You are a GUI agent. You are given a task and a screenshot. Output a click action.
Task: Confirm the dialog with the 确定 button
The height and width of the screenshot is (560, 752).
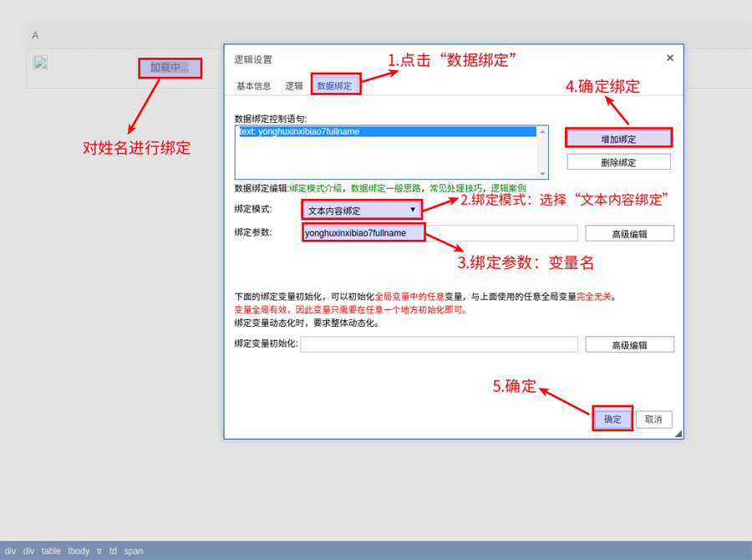(612, 419)
